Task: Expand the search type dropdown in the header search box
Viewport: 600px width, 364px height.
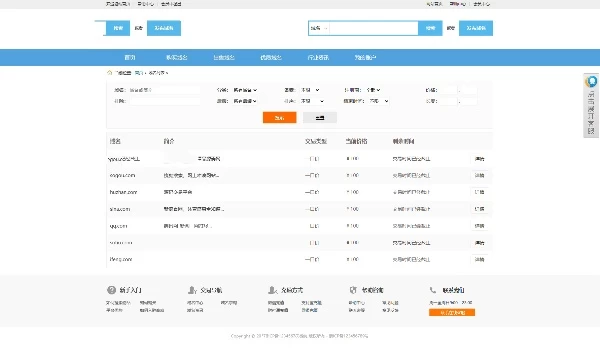Action: (319, 28)
